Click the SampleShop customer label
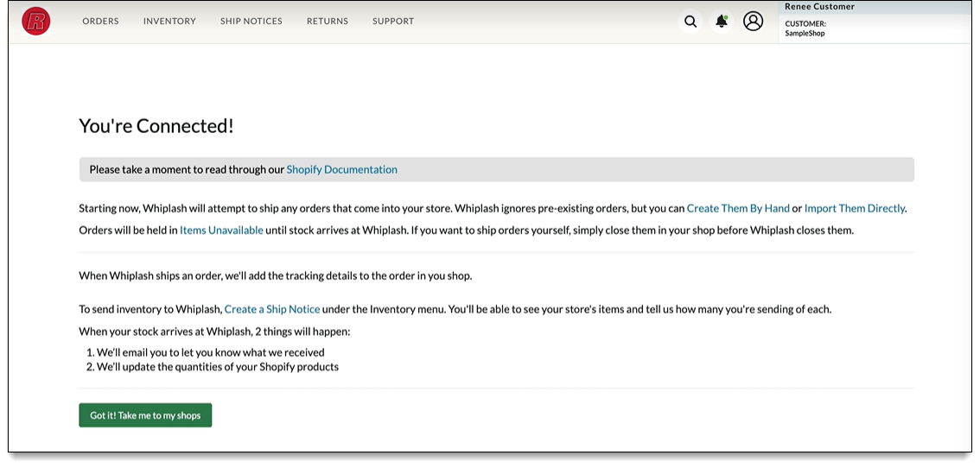This screenshot has width=980, height=468. (x=805, y=33)
